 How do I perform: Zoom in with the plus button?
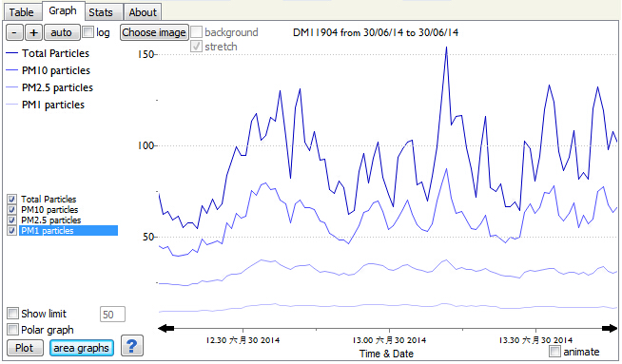(33, 32)
